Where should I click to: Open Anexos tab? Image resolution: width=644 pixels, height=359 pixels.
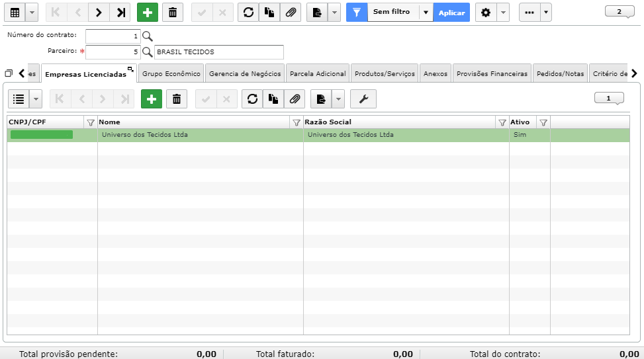pos(436,74)
